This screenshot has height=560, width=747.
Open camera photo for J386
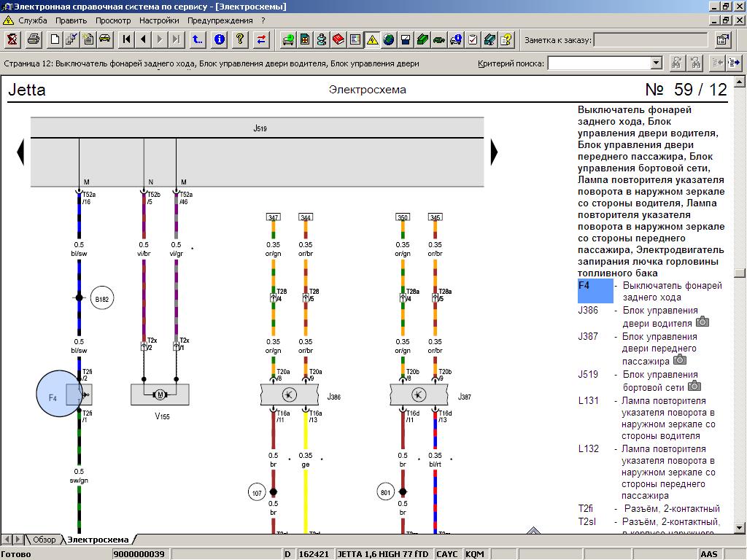pos(703,322)
